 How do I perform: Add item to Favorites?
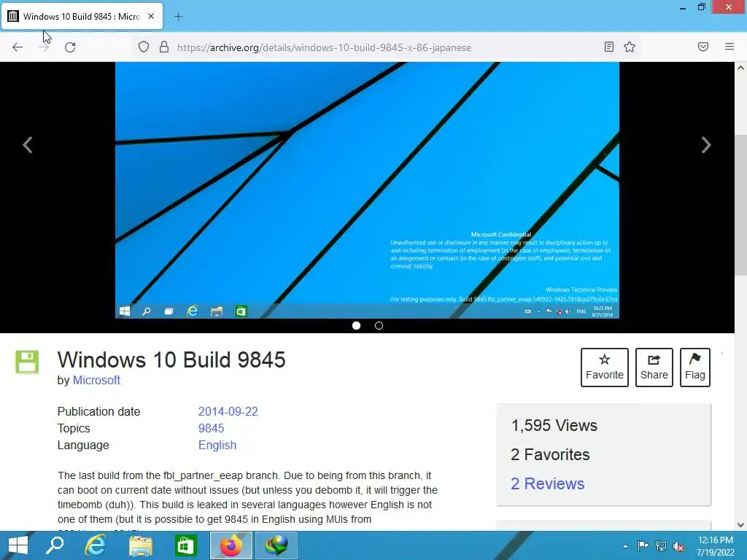(x=605, y=367)
